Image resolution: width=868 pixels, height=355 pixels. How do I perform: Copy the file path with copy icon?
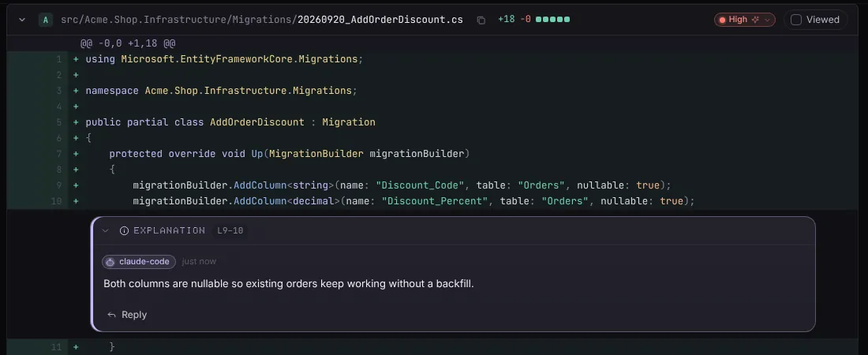(x=481, y=20)
